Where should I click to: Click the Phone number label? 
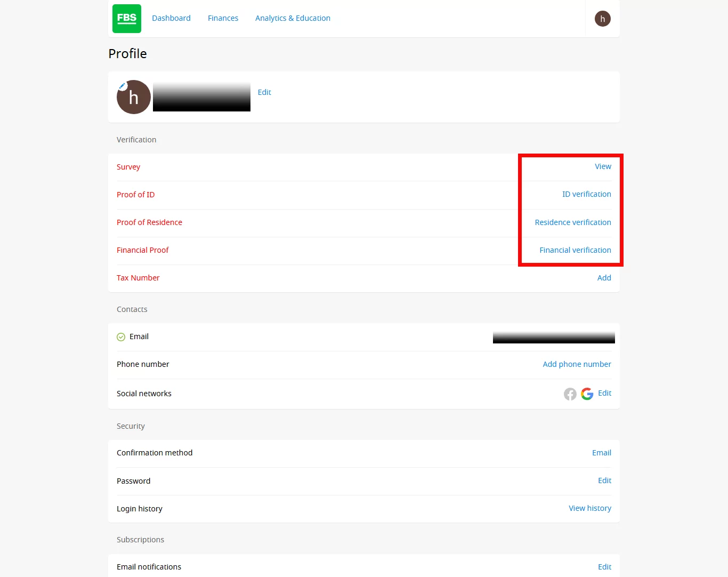[143, 364]
